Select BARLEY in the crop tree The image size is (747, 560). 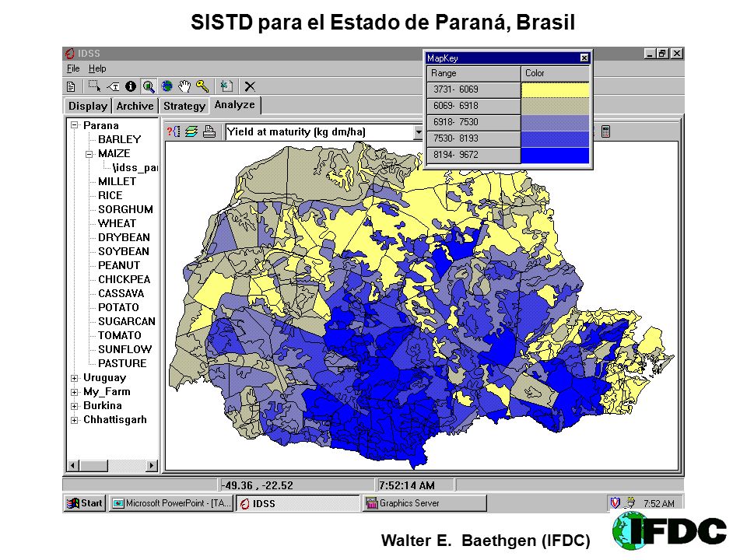click(x=120, y=139)
